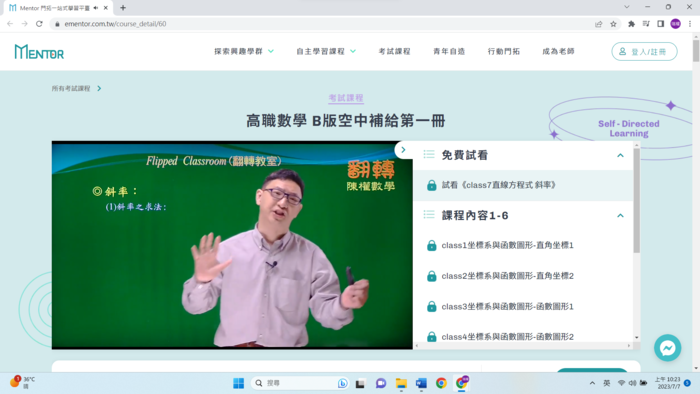Image resolution: width=700 pixels, height=394 pixels.
Task: Open the Chat app on taskbar
Action: tap(381, 383)
